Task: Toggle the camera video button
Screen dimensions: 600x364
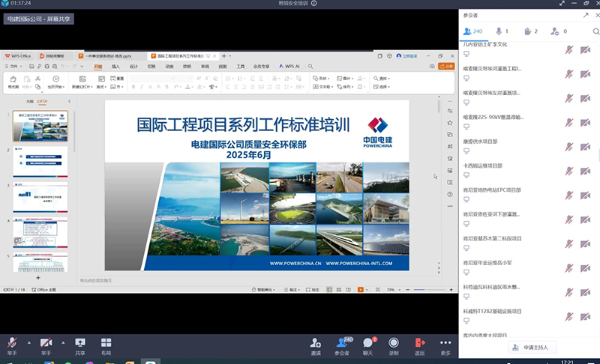Action: (x=46, y=343)
